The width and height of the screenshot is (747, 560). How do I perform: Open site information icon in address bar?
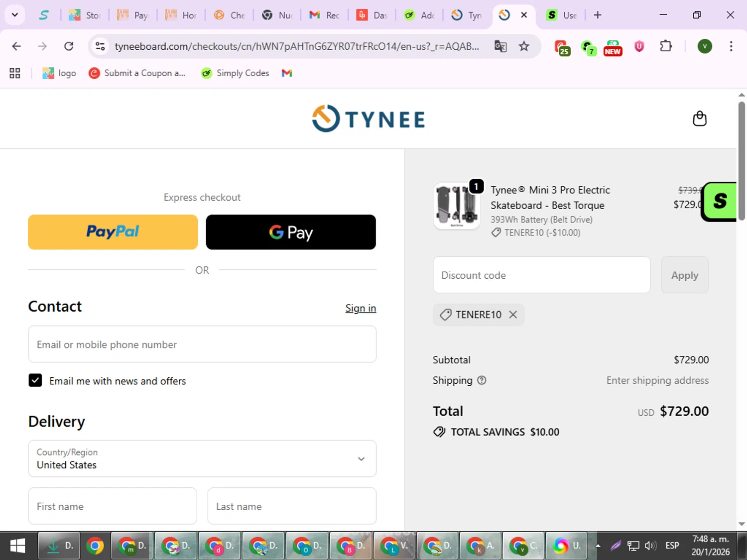click(100, 46)
